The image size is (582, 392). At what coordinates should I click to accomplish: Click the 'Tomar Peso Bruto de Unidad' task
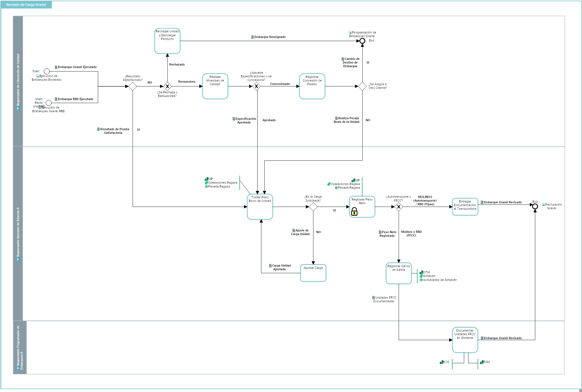(260, 207)
